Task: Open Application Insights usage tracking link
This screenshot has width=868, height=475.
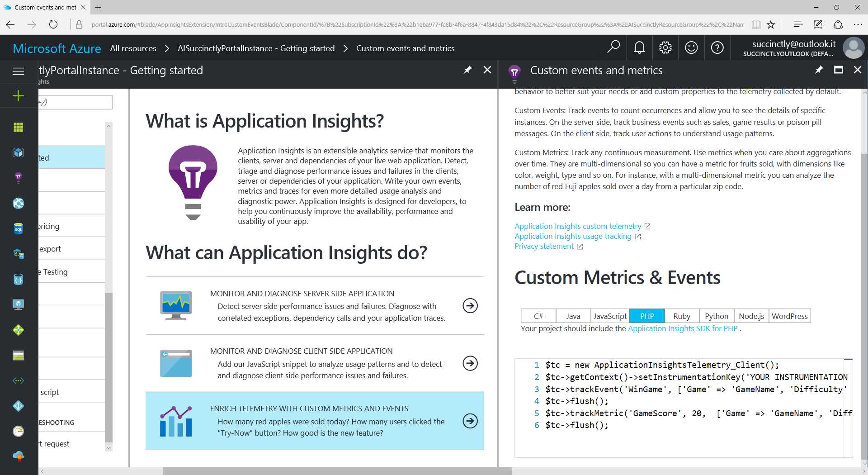Action: [x=573, y=236]
